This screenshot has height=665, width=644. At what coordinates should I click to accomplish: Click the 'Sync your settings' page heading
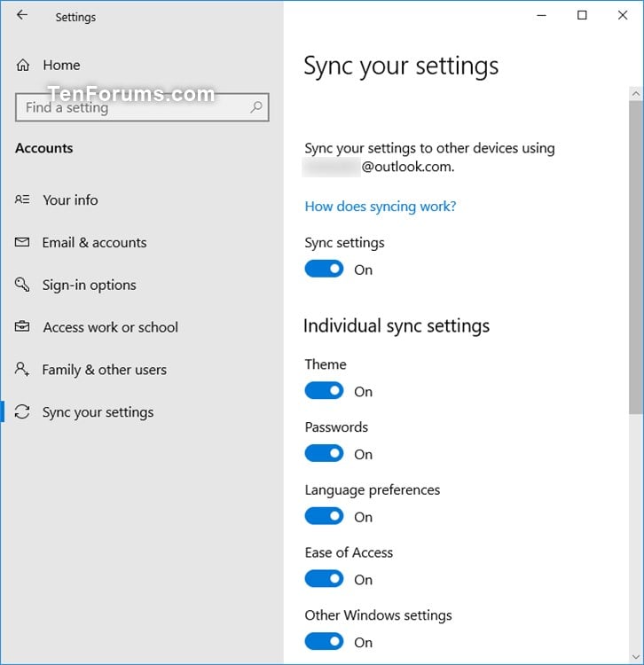tap(401, 66)
